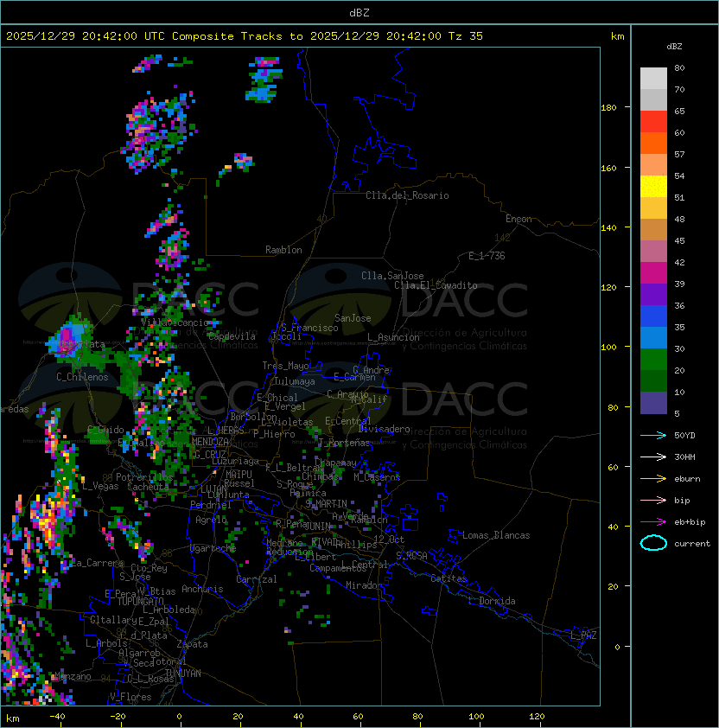This screenshot has width=719, height=728.
Task: Select the orange 57-60 dBZ swatch
Action: 653,143
